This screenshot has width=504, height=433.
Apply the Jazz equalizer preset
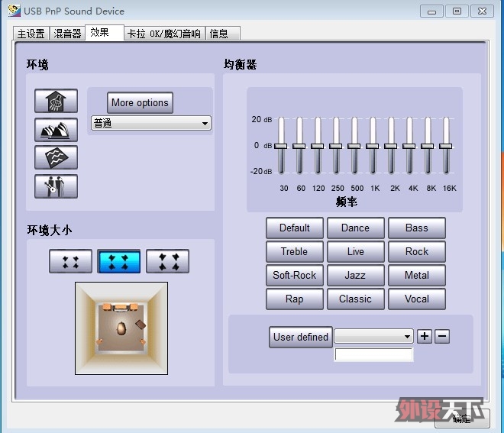(x=355, y=275)
